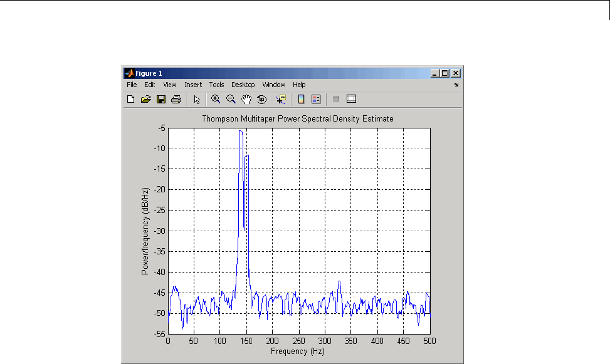Click the New Figure icon
This screenshot has height=364, width=610.
coord(130,99)
